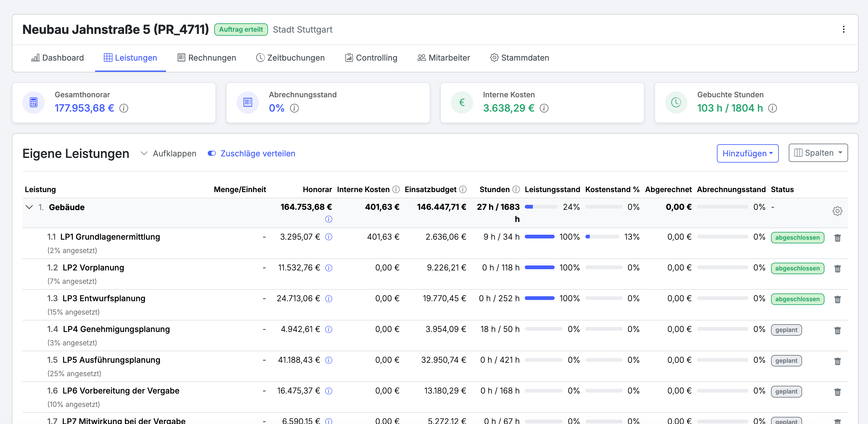Click info icon beside Gebuchte Stunden value
This screenshot has width=868, height=424.
coord(772,108)
